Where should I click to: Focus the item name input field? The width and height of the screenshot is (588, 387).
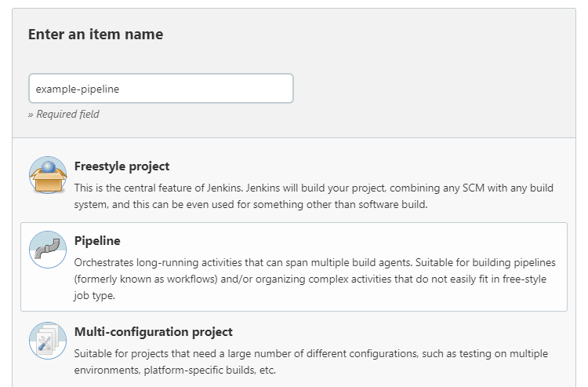(x=161, y=89)
